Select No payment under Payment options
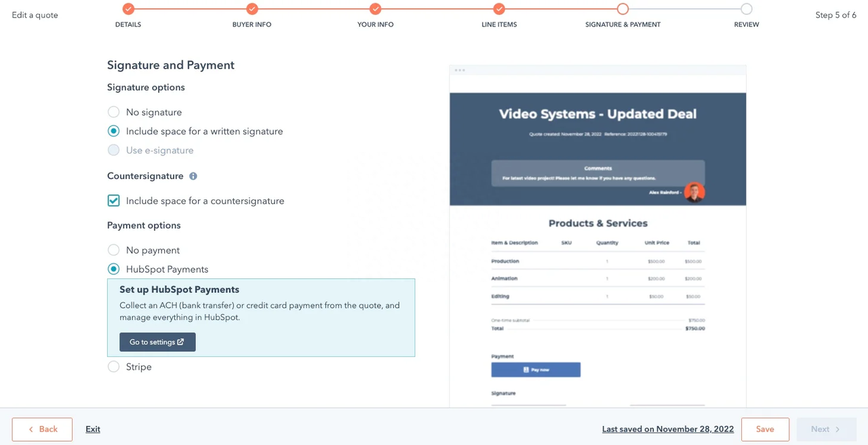Image resolution: width=868 pixels, height=445 pixels. [x=113, y=250]
